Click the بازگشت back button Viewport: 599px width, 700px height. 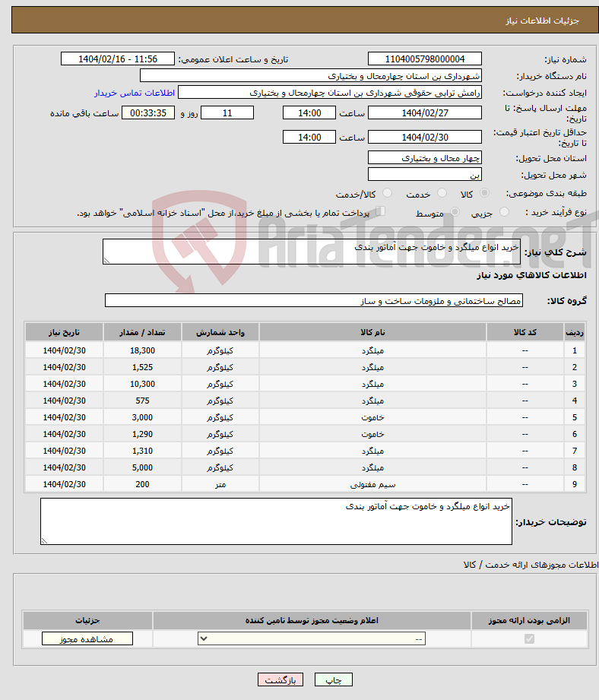tap(280, 680)
